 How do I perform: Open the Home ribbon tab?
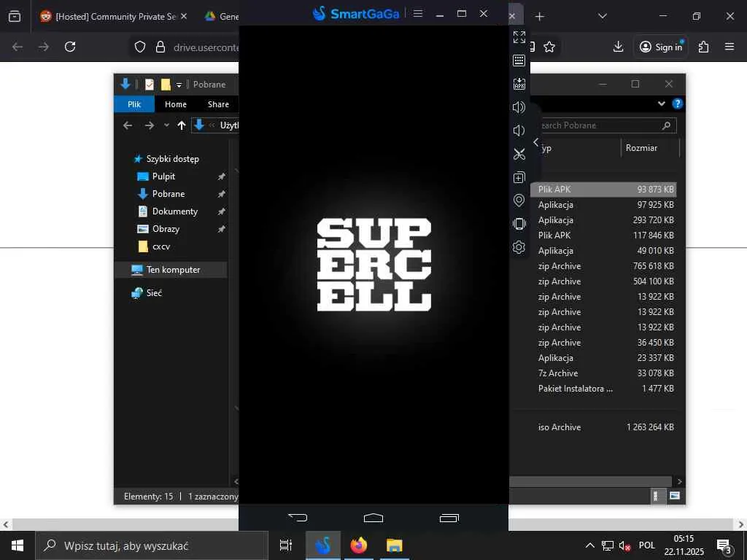coord(175,104)
